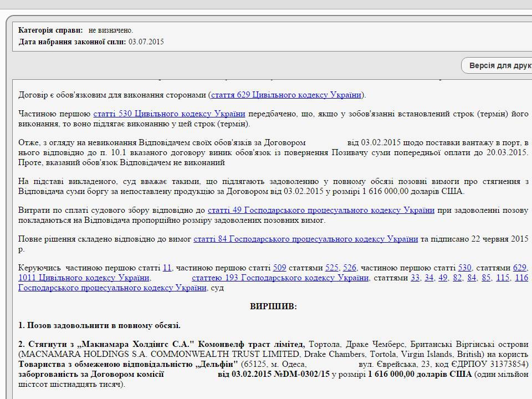Click article link 34
The width and height of the screenshot is (532, 399).
coord(429,278)
